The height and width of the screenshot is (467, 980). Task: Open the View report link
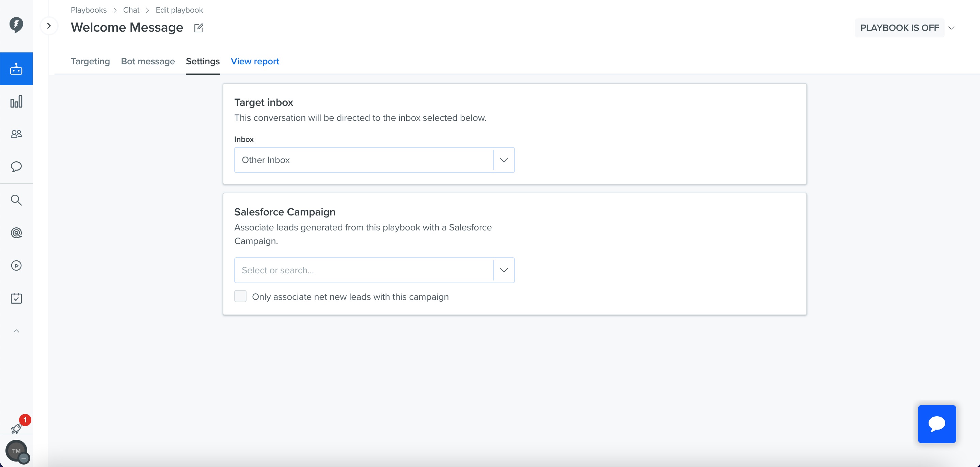(255, 61)
